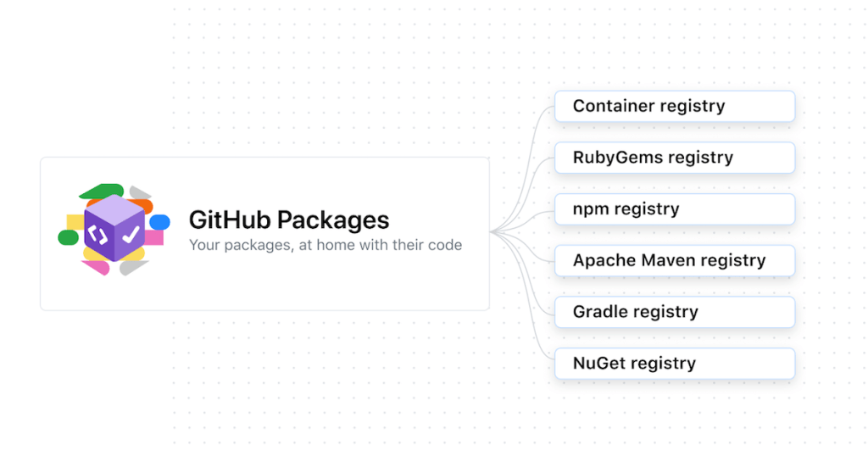This screenshot has width=868, height=456.
Task: Click the GitHub Packages title text
Action: point(288,220)
